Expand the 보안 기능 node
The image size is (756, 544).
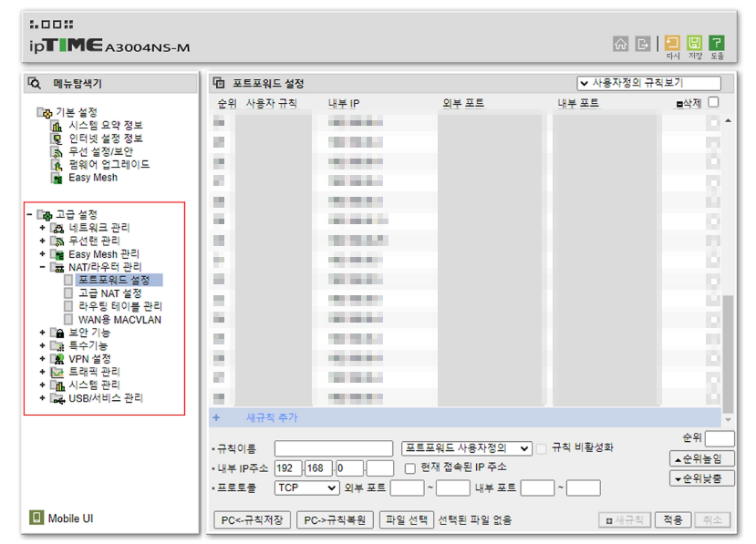click(43, 333)
